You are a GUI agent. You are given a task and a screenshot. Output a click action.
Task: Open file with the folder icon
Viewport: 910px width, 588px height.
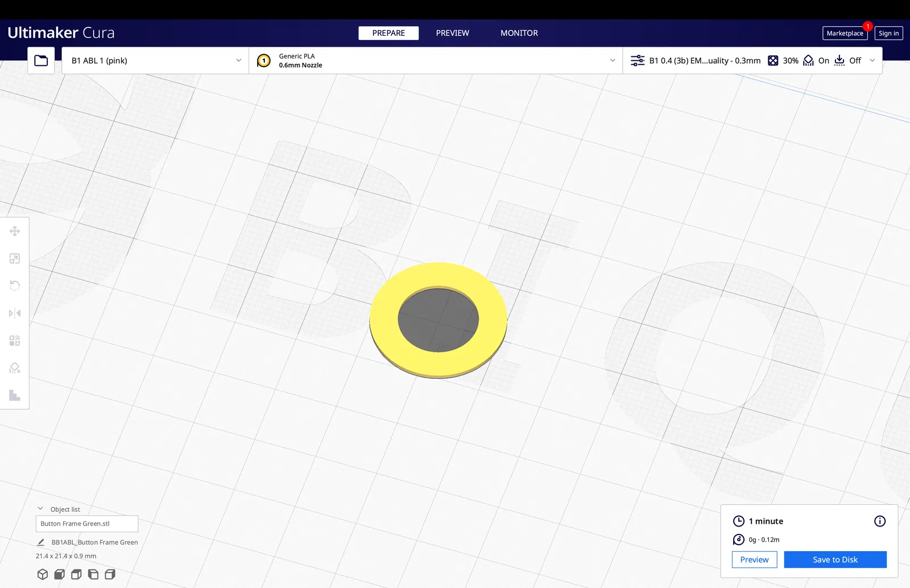click(41, 60)
